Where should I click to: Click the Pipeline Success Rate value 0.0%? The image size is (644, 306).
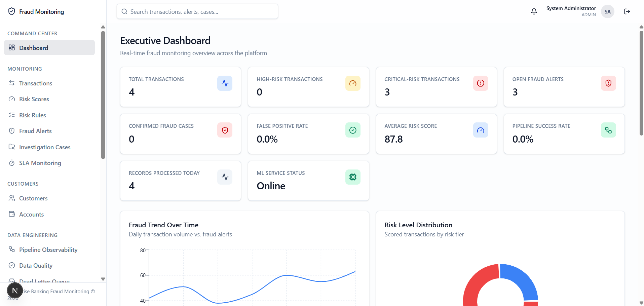(523, 139)
